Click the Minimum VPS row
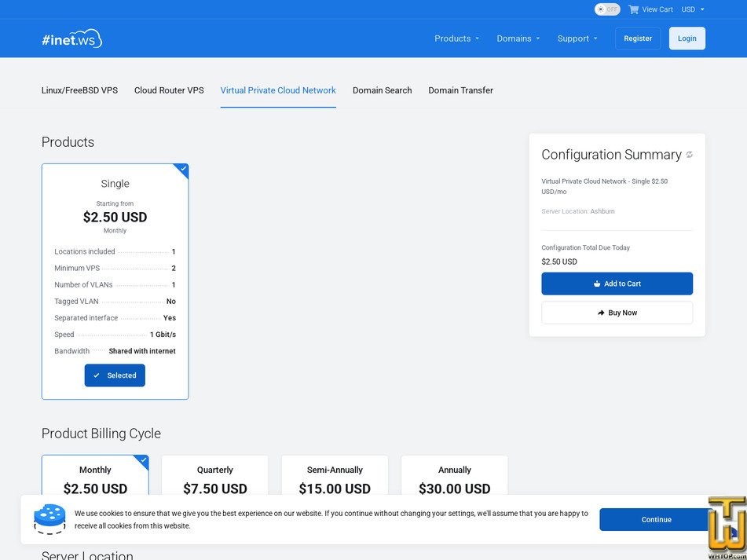Image resolution: width=747 pixels, height=560 pixels. click(x=115, y=269)
